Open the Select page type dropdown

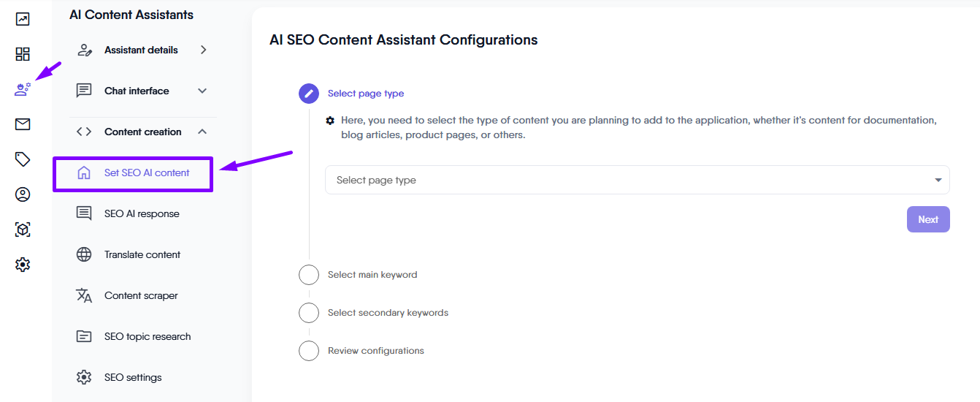click(x=637, y=180)
